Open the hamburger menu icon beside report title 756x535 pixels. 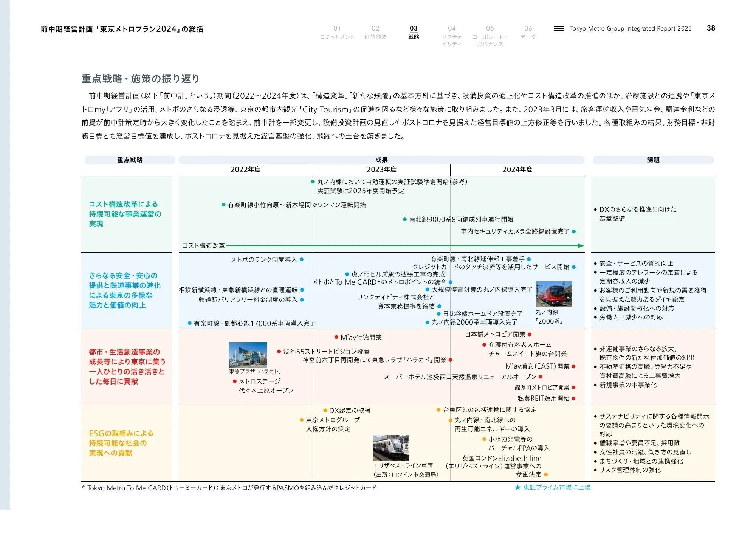click(558, 28)
